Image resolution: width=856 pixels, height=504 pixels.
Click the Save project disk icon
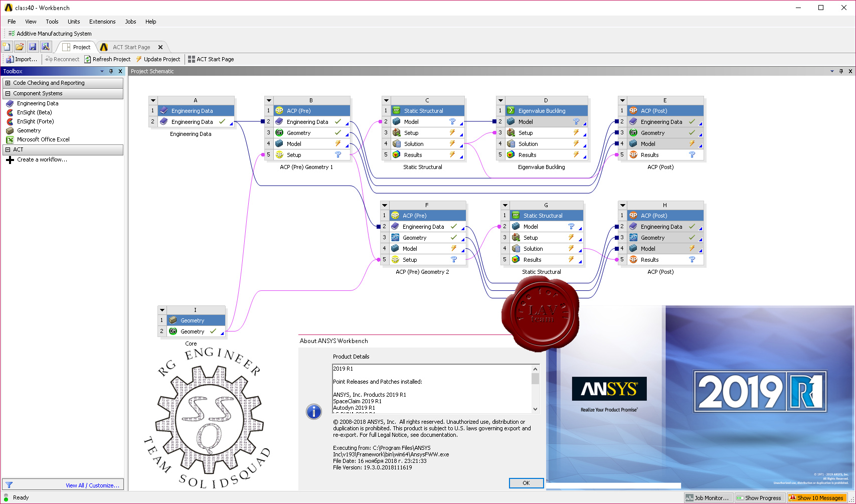[33, 47]
